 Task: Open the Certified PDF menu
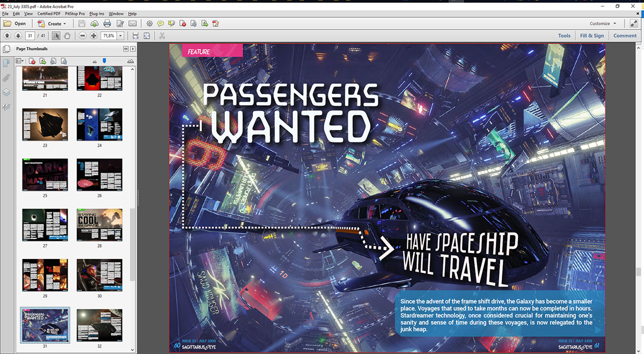[x=48, y=13]
